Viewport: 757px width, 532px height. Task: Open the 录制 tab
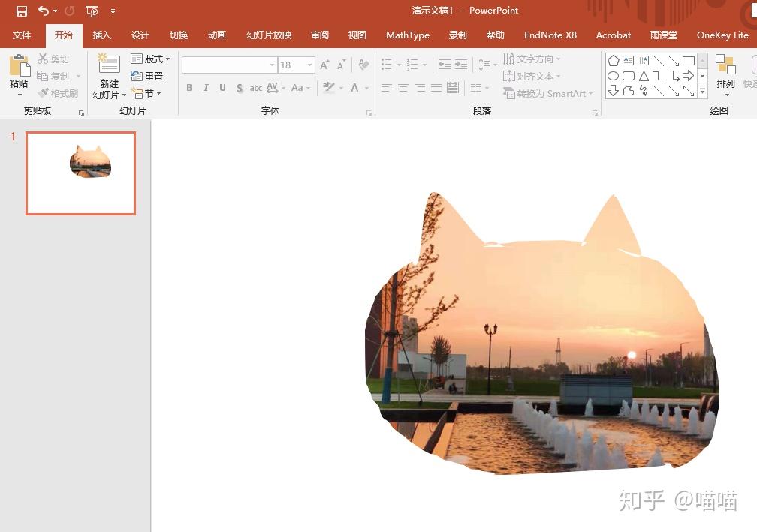457,35
